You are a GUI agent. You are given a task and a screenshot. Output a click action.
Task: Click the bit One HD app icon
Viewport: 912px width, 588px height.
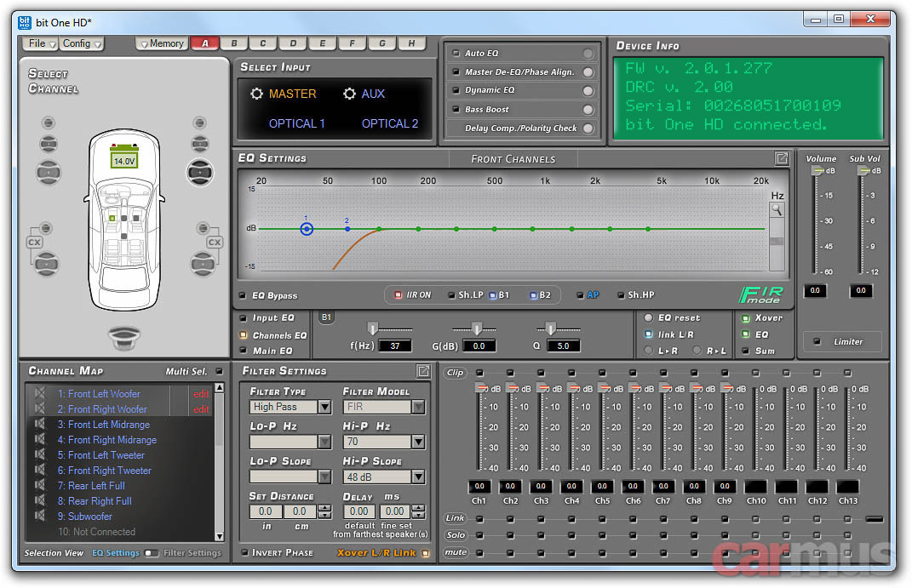tap(25, 23)
